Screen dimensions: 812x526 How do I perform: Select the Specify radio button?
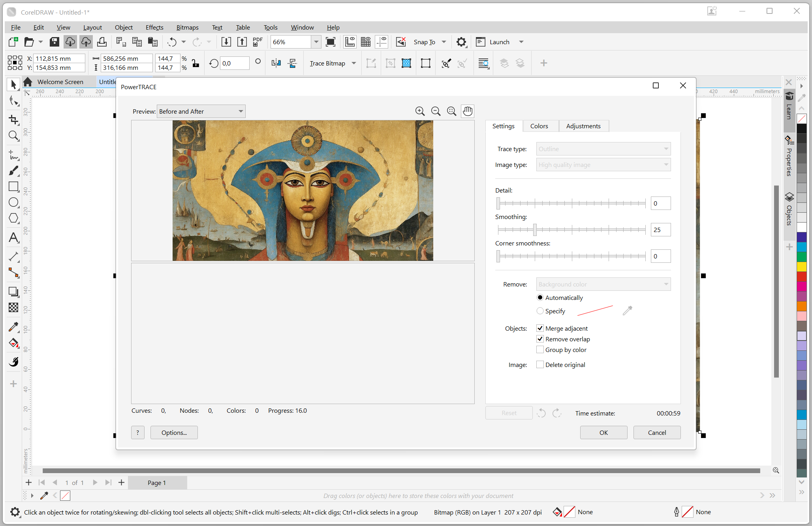(x=540, y=311)
